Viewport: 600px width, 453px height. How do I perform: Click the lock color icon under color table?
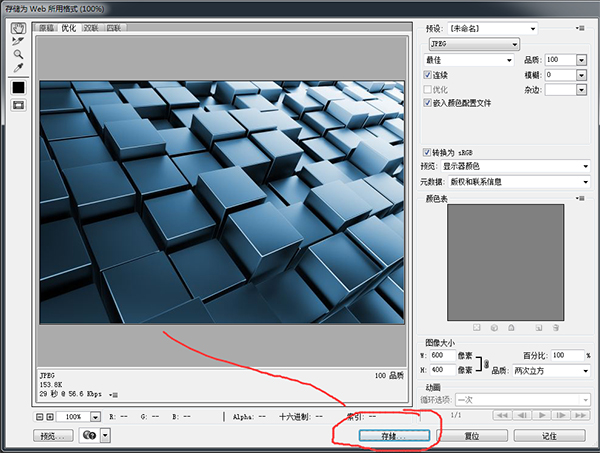coord(511,328)
